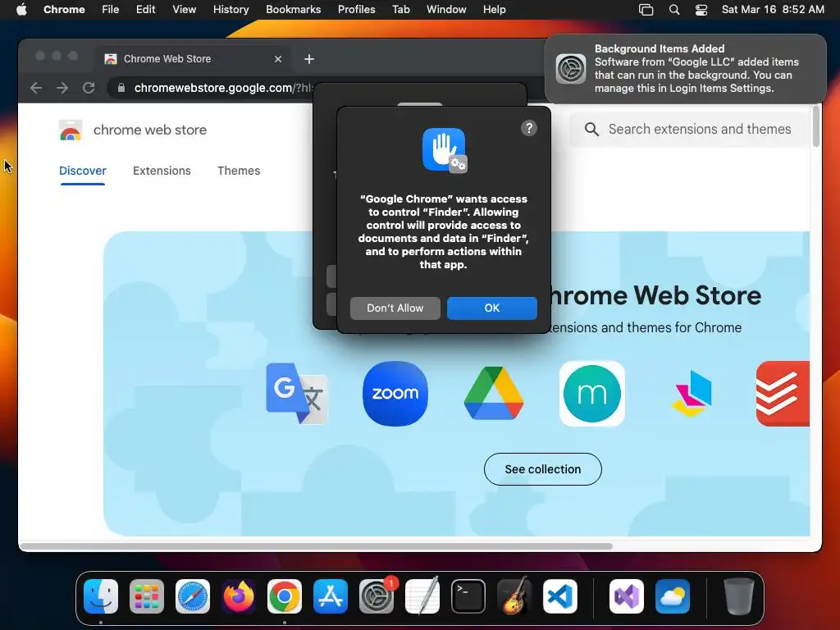Open the help question mark in dialog

[x=529, y=128]
